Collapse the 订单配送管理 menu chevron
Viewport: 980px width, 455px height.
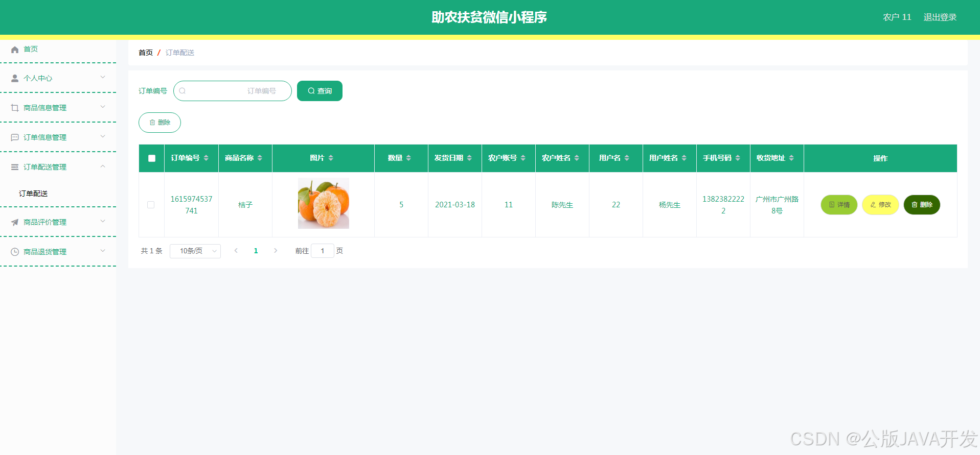103,166
